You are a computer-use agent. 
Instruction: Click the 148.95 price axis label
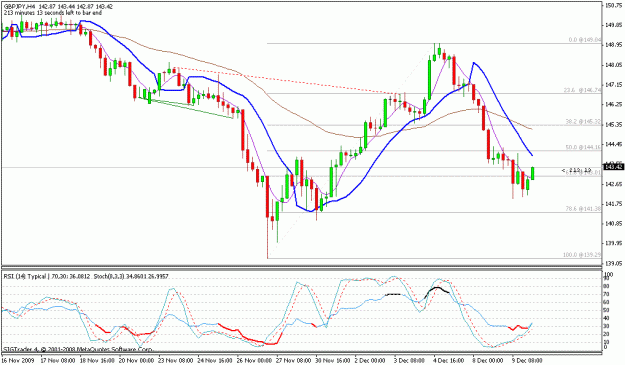coord(614,45)
